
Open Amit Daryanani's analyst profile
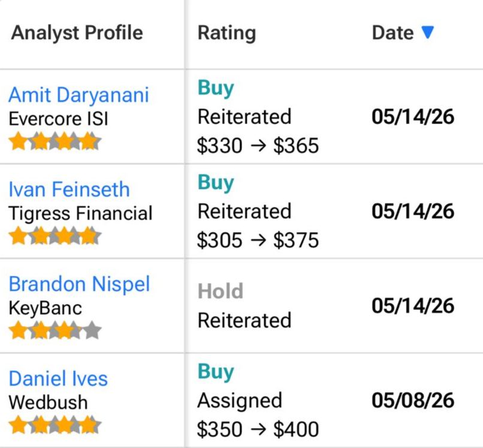coord(79,95)
